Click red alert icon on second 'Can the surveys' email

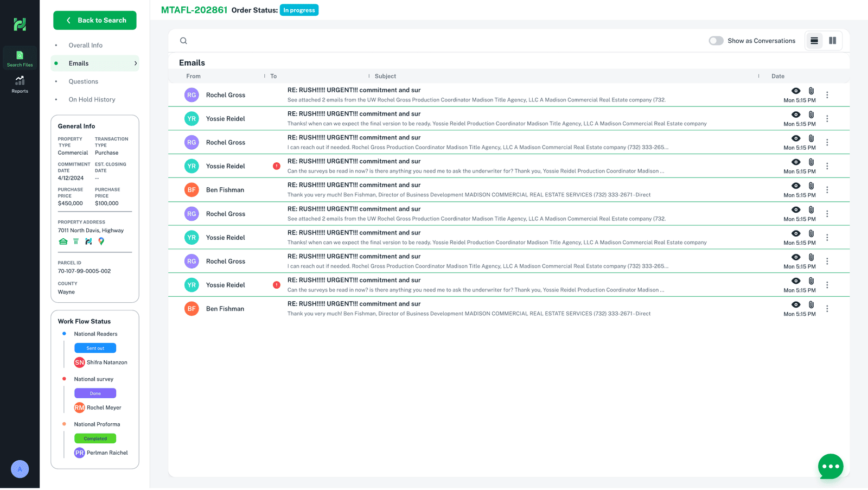click(277, 285)
